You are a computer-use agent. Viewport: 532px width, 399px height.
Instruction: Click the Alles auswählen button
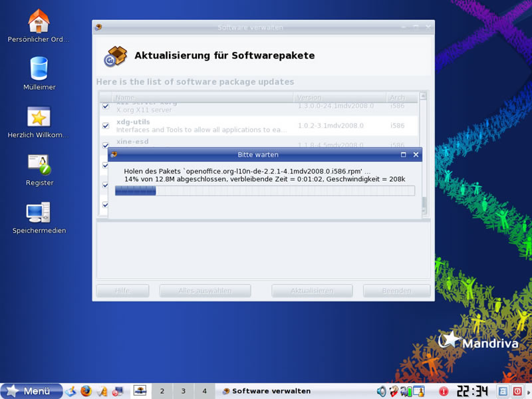pos(205,291)
